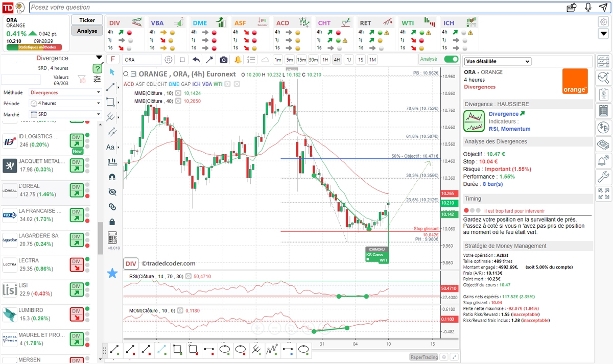Expand the line tool submenu arrow
The width and height of the screenshot is (613, 364).
tap(118, 87)
